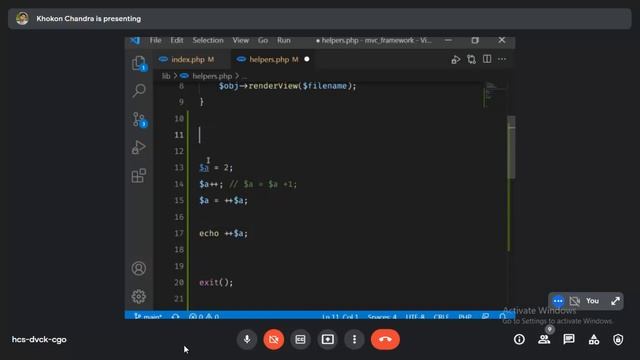The image size is (640, 360).
Task: Open the View menu in VS Code
Action: [x=240, y=40]
